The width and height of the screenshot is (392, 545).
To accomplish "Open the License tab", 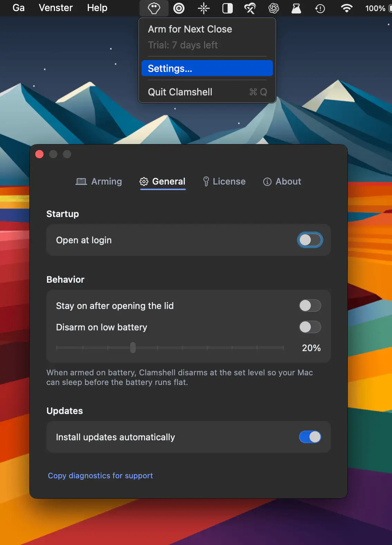I will [x=224, y=181].
